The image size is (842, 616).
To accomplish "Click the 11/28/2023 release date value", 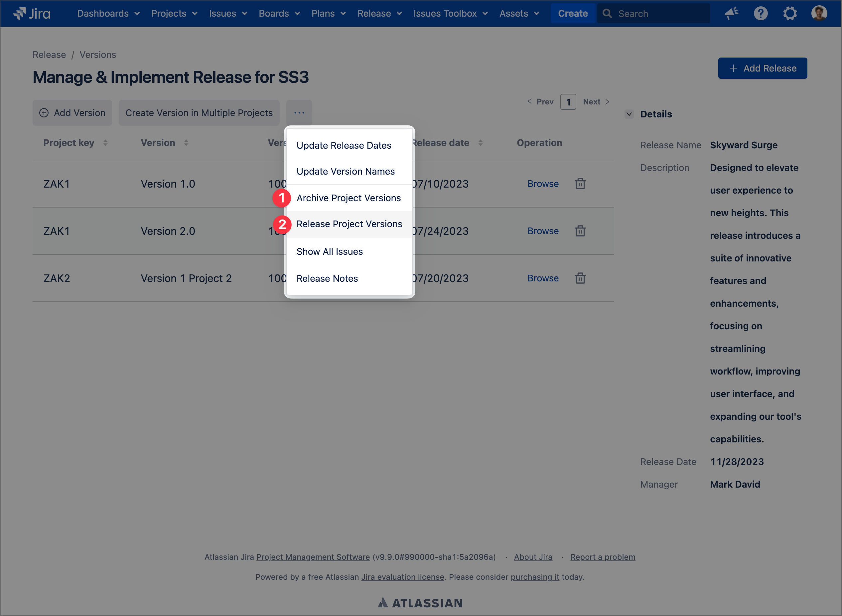I will pyautogui.click(x=737, y=462).
